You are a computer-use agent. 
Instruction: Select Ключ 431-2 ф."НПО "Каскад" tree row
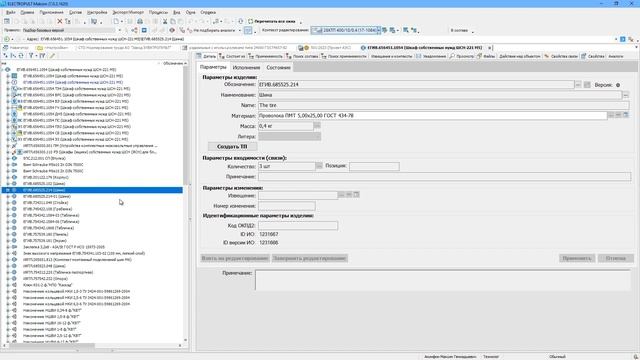pos(47,285)
